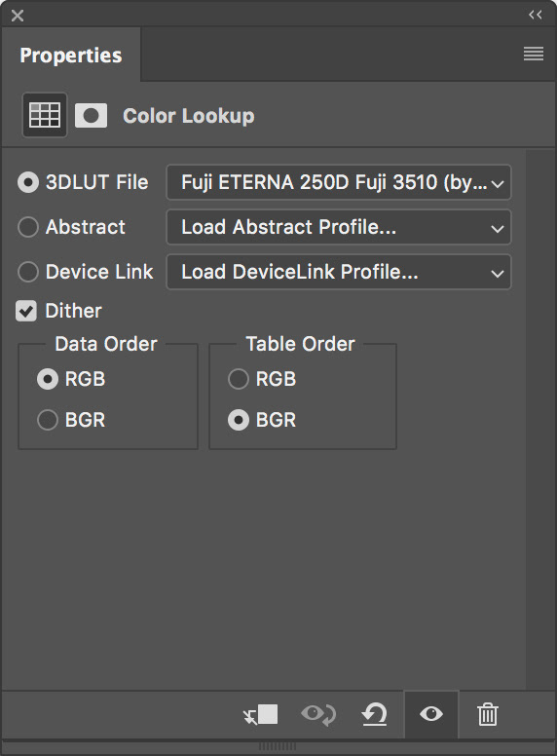
Task: Choose BGR under Data Order
Action: tap(48, 420)
